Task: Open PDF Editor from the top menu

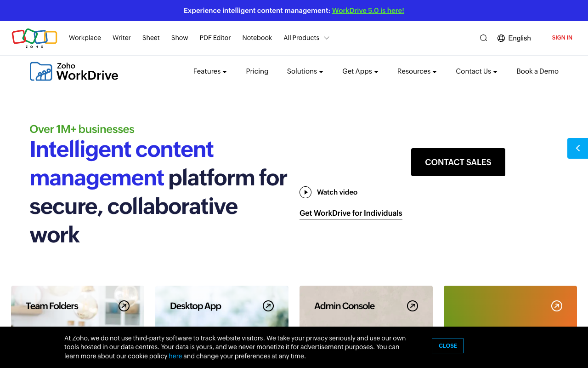Action: (x=215, y=38)
